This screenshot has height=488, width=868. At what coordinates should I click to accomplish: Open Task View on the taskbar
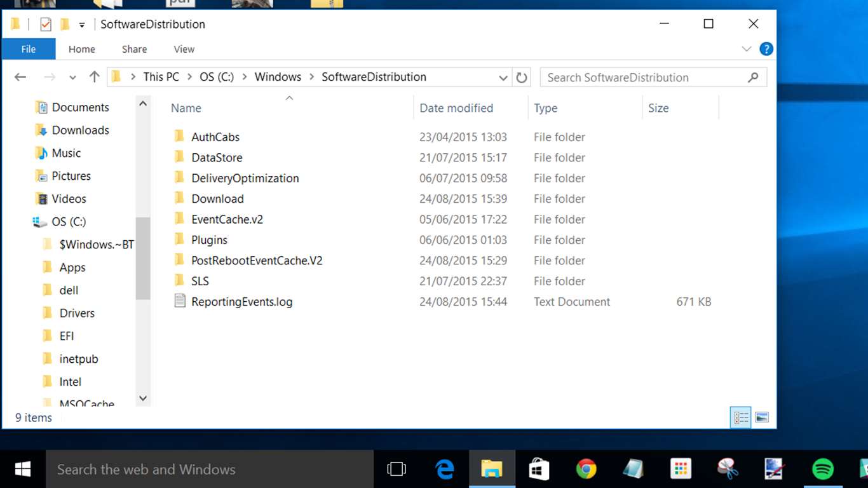tap(397, 470)
